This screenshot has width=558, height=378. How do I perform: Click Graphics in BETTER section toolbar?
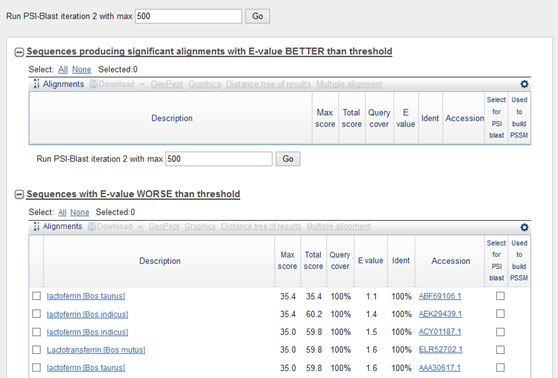[205, 84]
